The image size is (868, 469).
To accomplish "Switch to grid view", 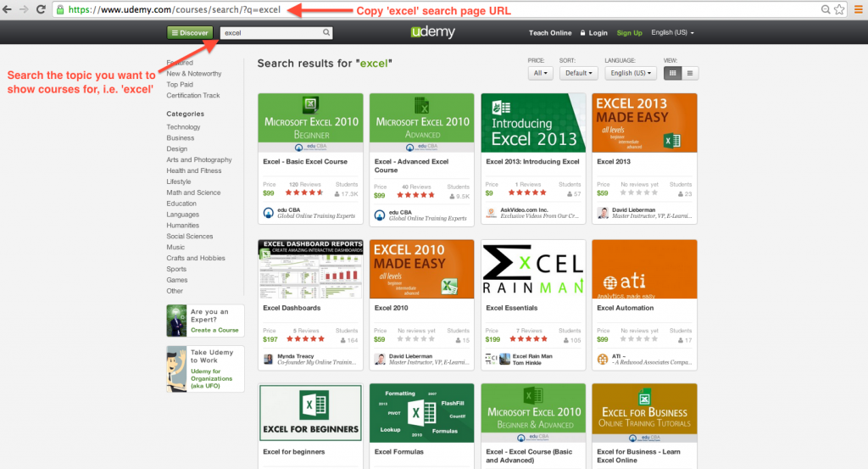I will click(x=672, y=73).
